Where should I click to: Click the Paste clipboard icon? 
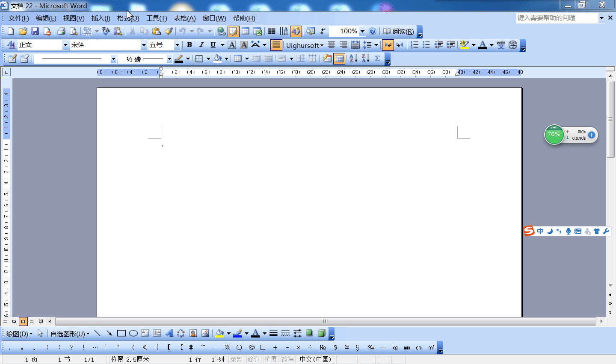point(157,31)
